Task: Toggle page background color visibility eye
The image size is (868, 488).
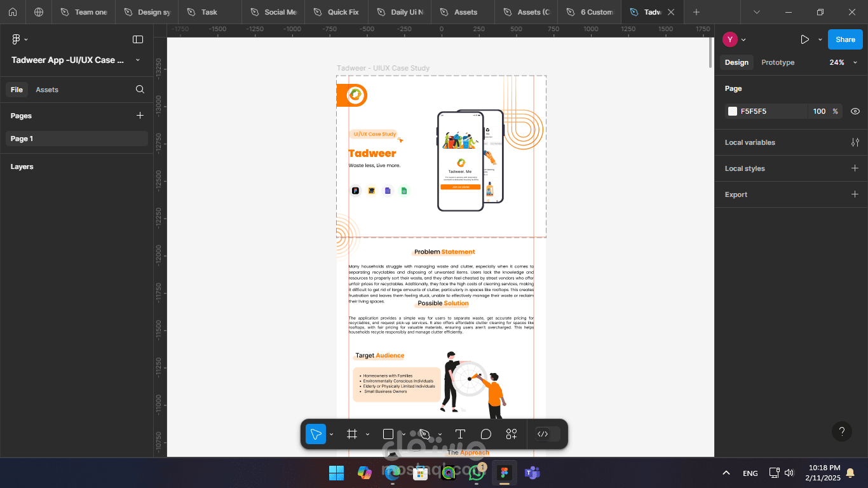Action: point(855,111)
